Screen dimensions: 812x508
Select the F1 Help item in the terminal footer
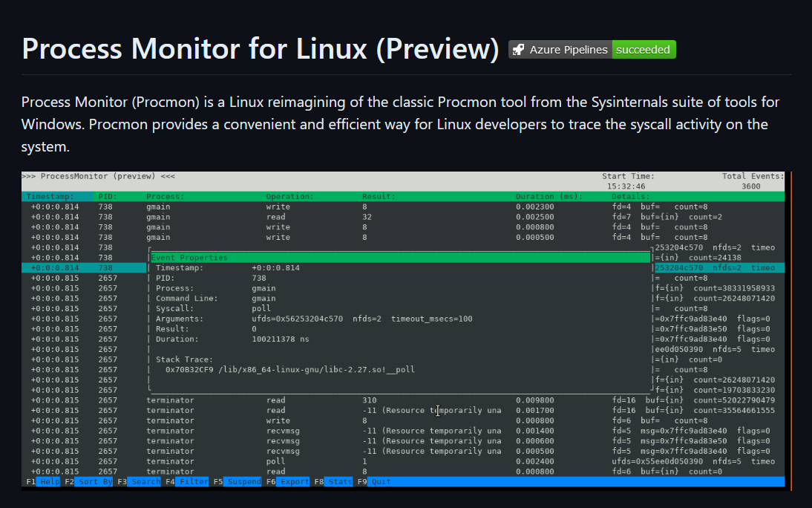coord(44,481)
